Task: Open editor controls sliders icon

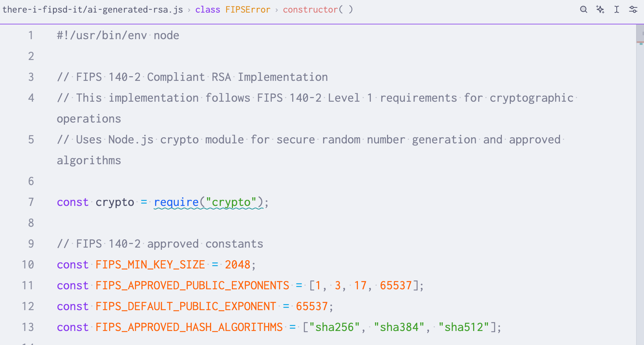Action: 633,10
